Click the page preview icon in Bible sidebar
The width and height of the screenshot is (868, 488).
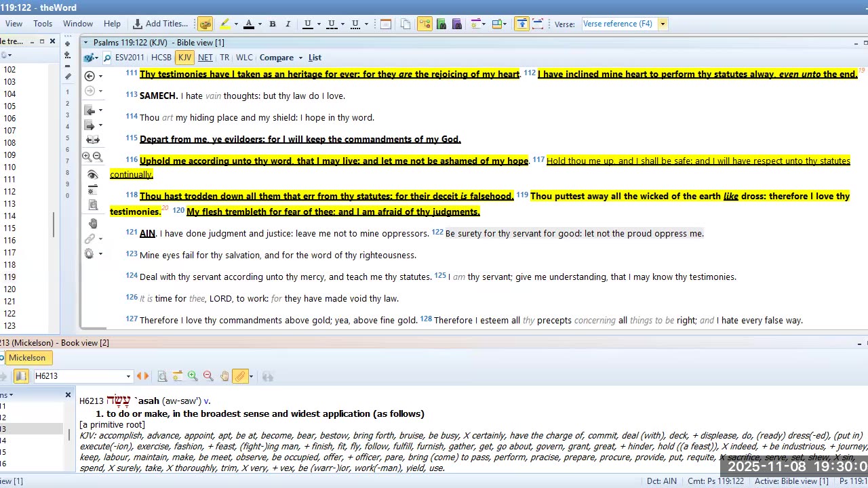pyautogui.click(x=93, y=205)
